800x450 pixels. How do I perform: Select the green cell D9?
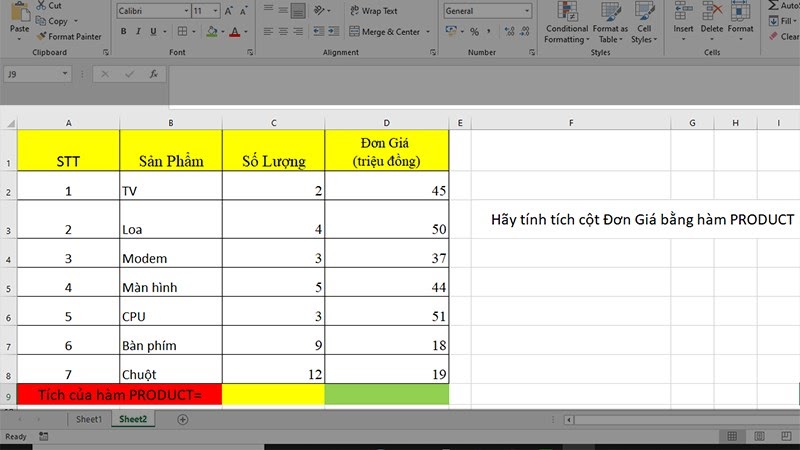[x=387, y=395]
